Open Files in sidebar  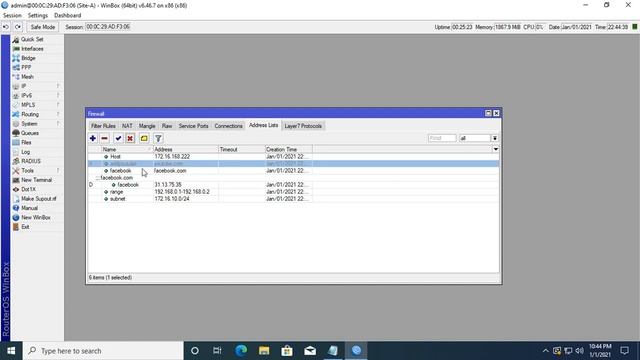(26, 142)
